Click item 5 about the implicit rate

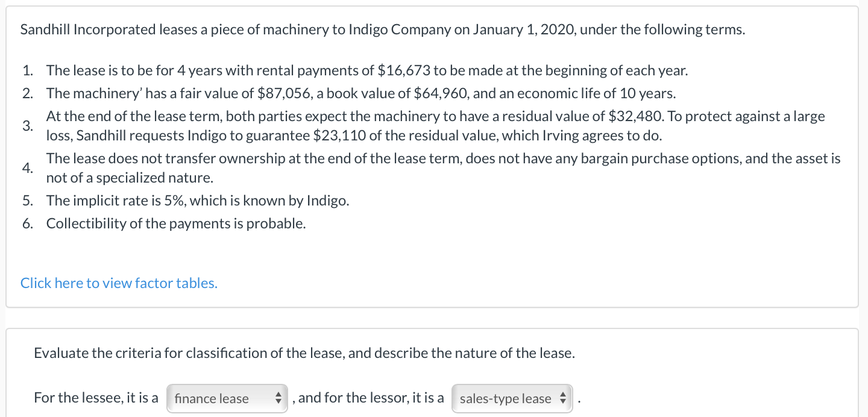[198, 200]
